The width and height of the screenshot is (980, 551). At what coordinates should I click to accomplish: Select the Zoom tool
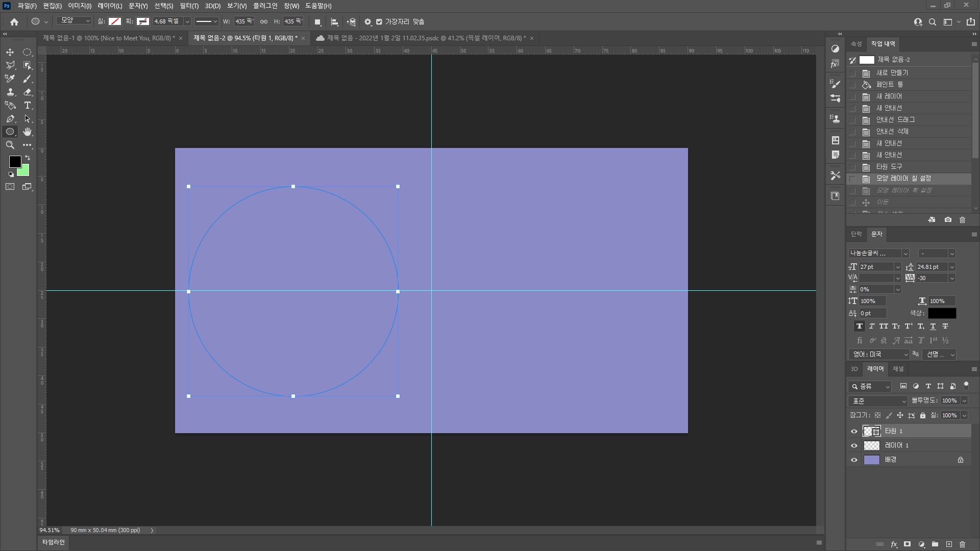pyautogui.click(x=10, y=145)
